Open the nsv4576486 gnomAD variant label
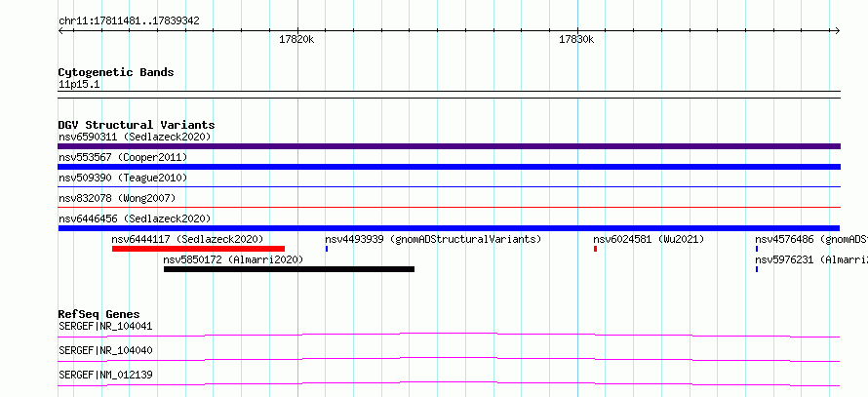The image size is (868, 397). coord(811,239)
